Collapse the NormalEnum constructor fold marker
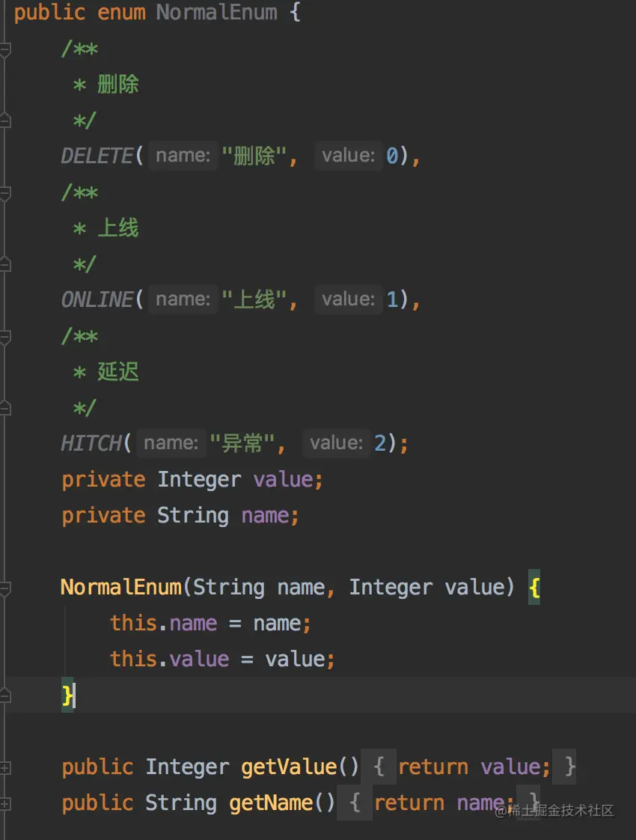 (5, 588)
